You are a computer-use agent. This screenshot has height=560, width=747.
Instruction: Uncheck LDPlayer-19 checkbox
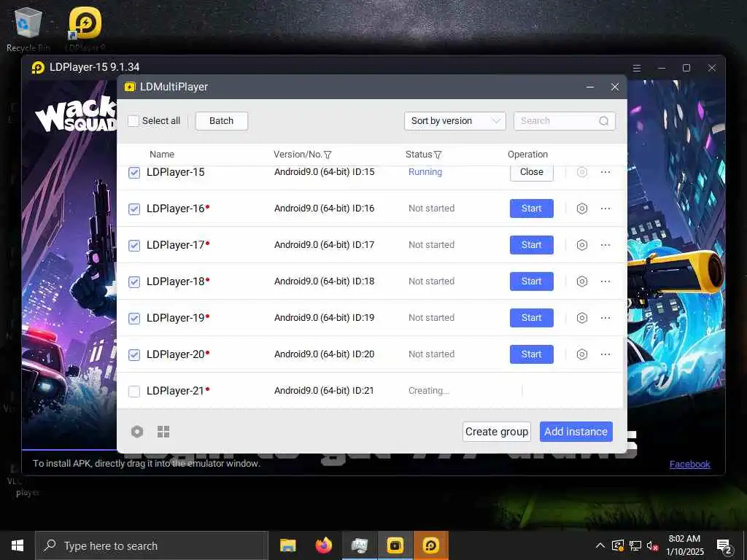[134, 318]
